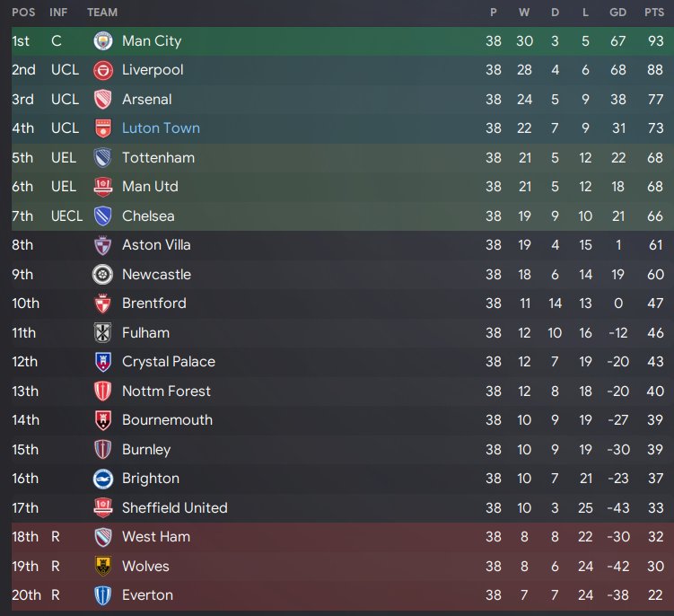The image size is (674, 616).
Task: Click the Everton striped badge icon
Action: coord(102,595)
